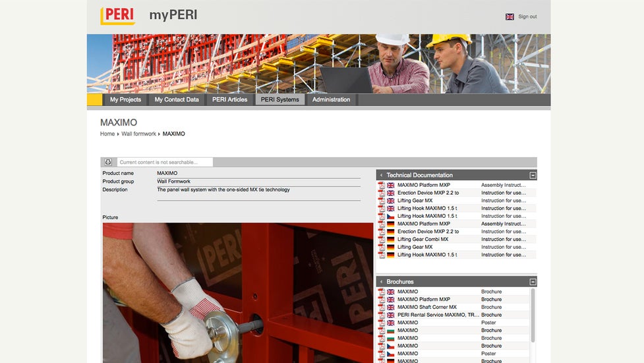The width and height of the screenshot is (644, 363).
Task: Collapse Brochures panel with minus button
Action: (x=533, y=282)
